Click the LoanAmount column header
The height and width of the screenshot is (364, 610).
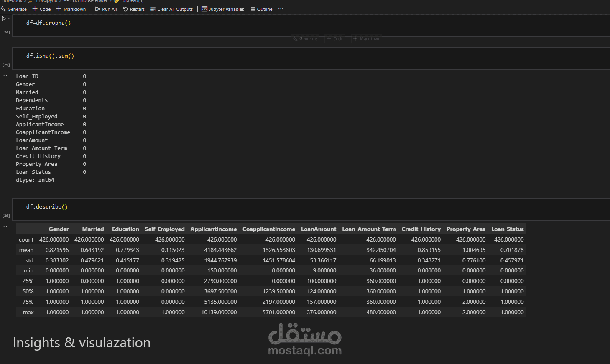pos(319,229)
